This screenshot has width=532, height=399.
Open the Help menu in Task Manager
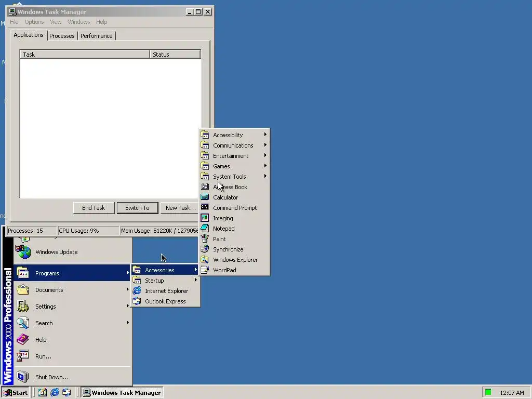[x=101, y=22]
